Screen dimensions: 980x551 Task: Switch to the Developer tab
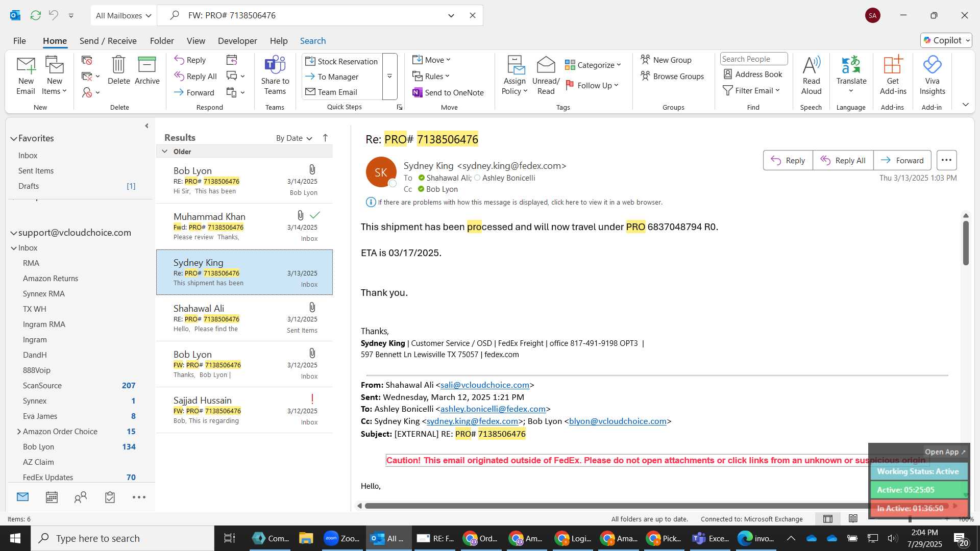237,41
